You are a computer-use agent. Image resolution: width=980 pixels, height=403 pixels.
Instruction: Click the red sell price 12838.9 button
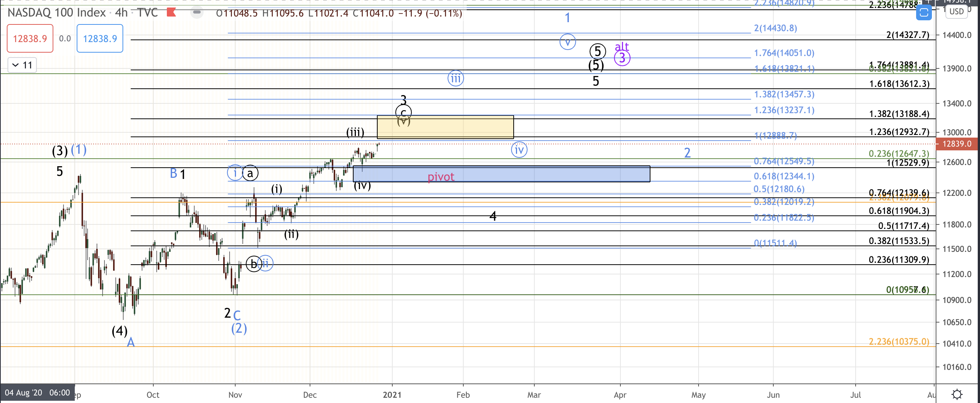[30, 38]
